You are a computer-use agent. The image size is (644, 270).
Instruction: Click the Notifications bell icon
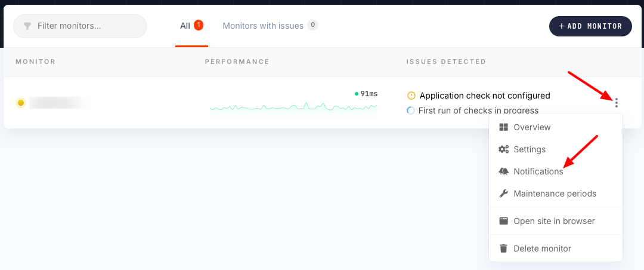click(x=503, y=171)
